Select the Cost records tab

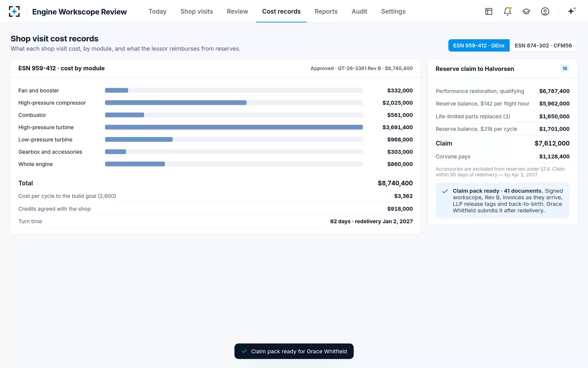click(x=281, y=11)
